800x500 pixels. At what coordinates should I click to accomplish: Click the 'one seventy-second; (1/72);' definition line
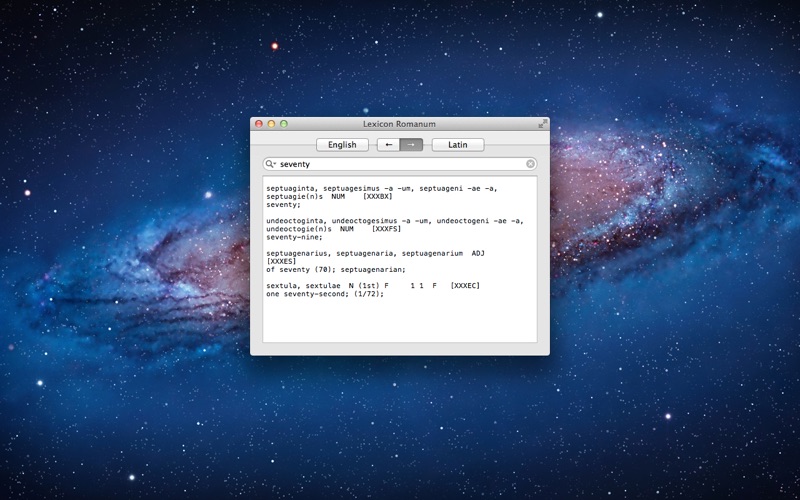[324, 294]
